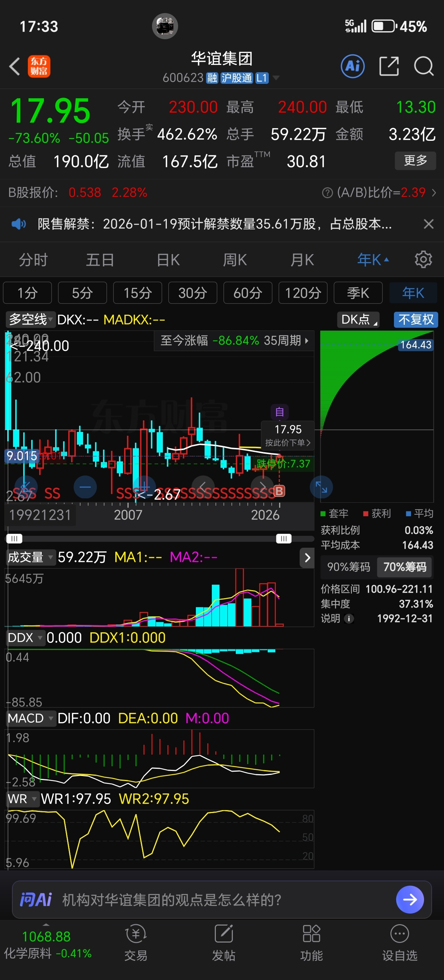Open the 成交量 indicator dropdown
Image resolution: width=444 pixels, height=980 pixels.
point(30,558)
